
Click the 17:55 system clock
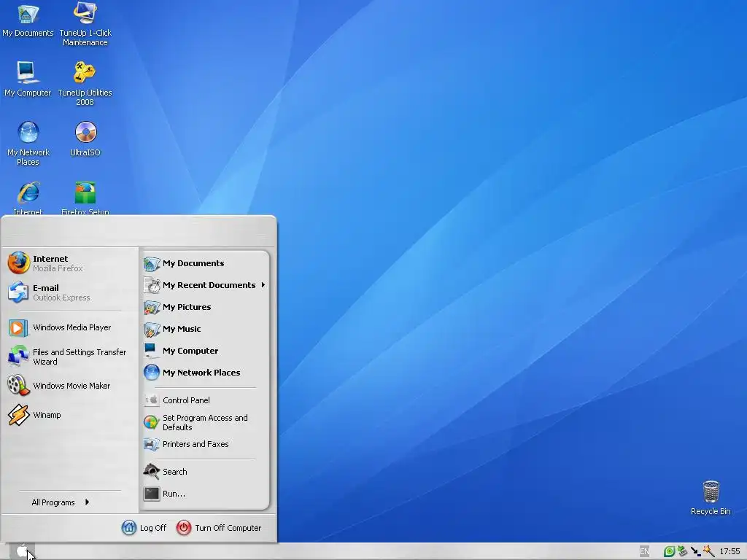point(729,551)
